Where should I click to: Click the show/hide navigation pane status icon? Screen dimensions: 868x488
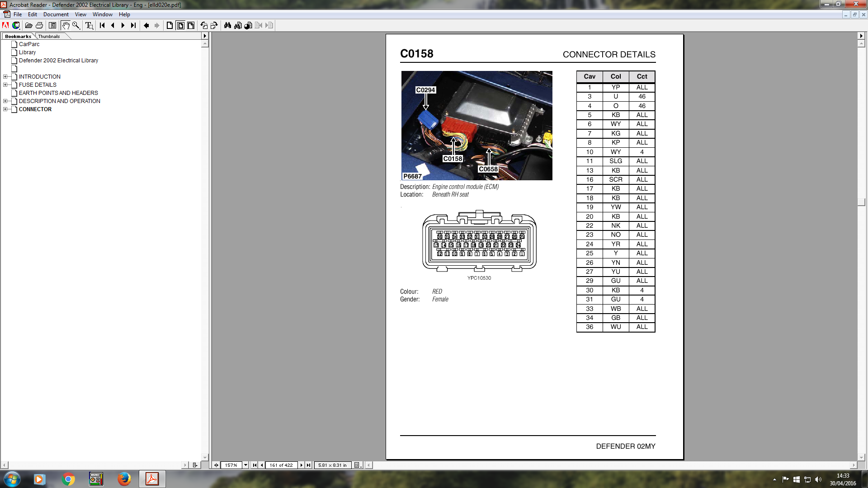point(216,465)
